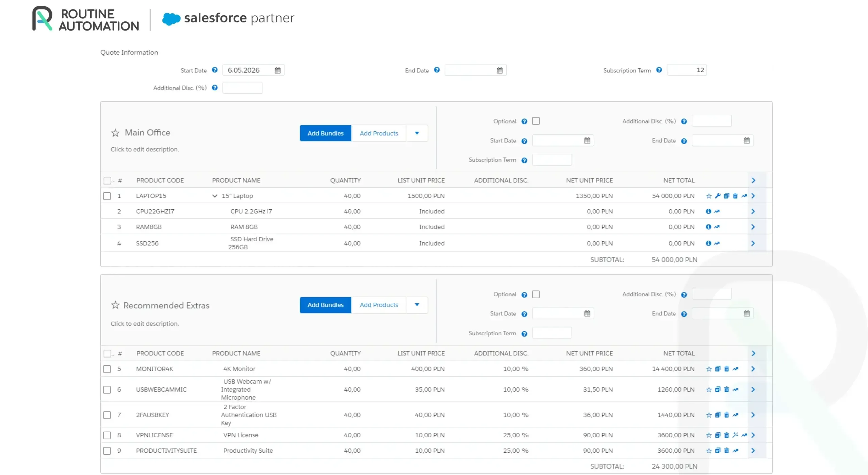Screen dimensions: 868x475
Task: Click the wrench reconfigure icon on LAPTOP15 row
Action: 717,196
